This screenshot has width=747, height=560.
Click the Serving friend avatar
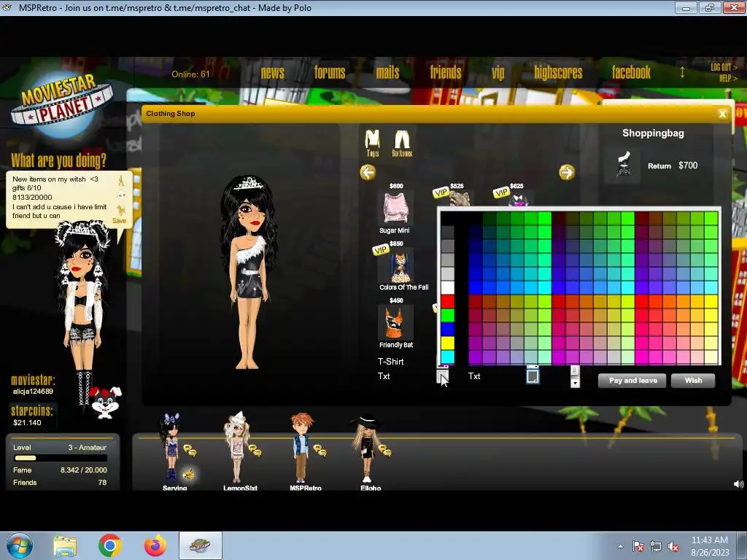point(171,447)
